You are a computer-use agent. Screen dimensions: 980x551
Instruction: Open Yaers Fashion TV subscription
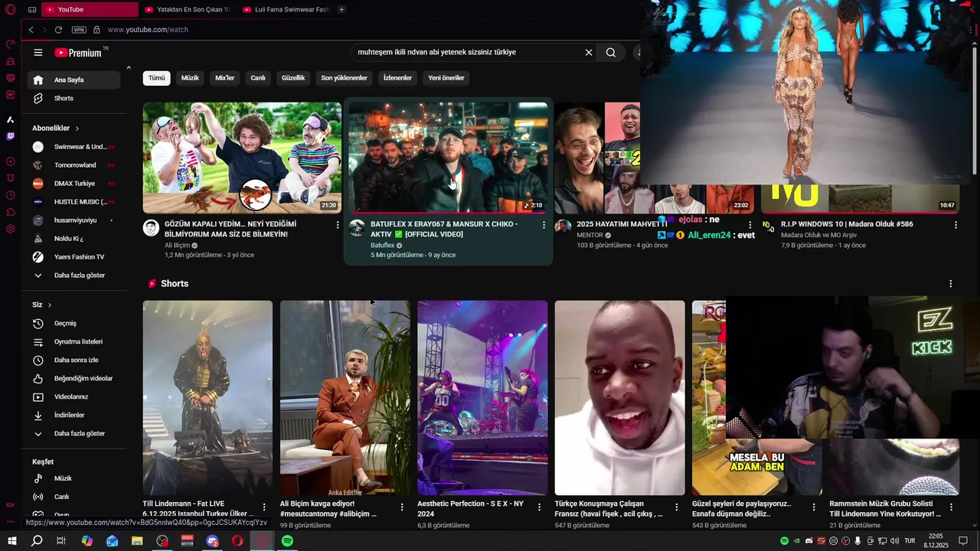click(x=73, y=257)
